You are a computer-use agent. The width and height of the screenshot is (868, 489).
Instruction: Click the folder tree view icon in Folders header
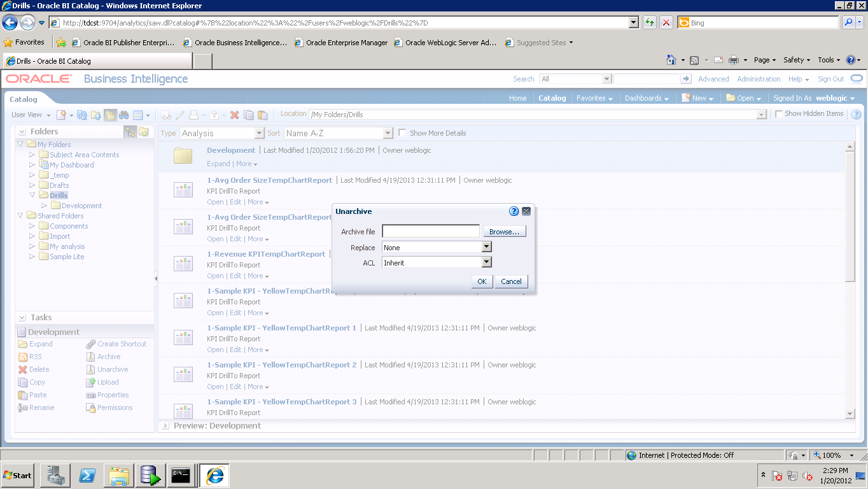(x=130, y=132)
